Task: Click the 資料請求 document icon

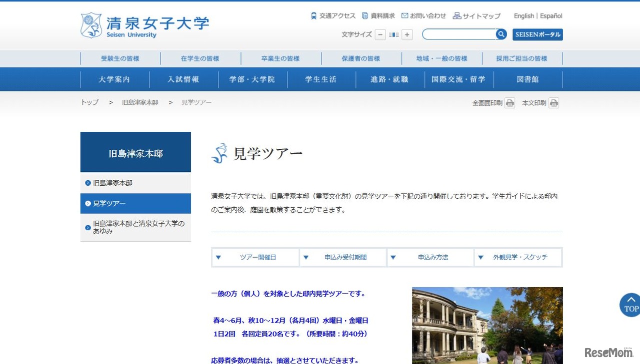Action: [365, 15]
